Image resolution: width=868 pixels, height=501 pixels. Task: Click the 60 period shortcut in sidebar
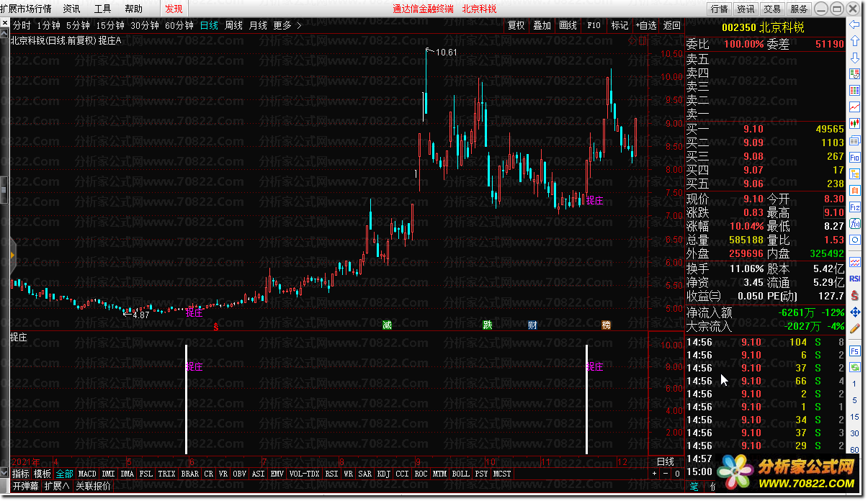click(854, 450)
